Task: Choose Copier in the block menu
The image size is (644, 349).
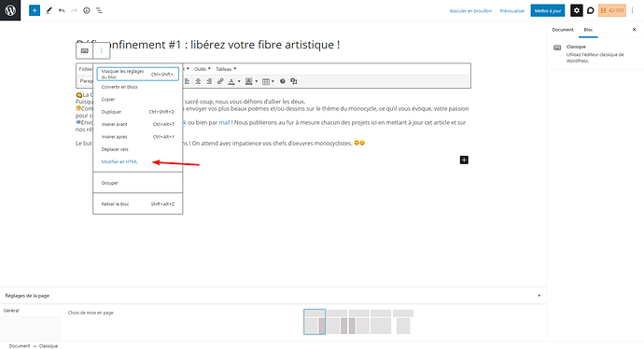Action: tap(138, 99)
